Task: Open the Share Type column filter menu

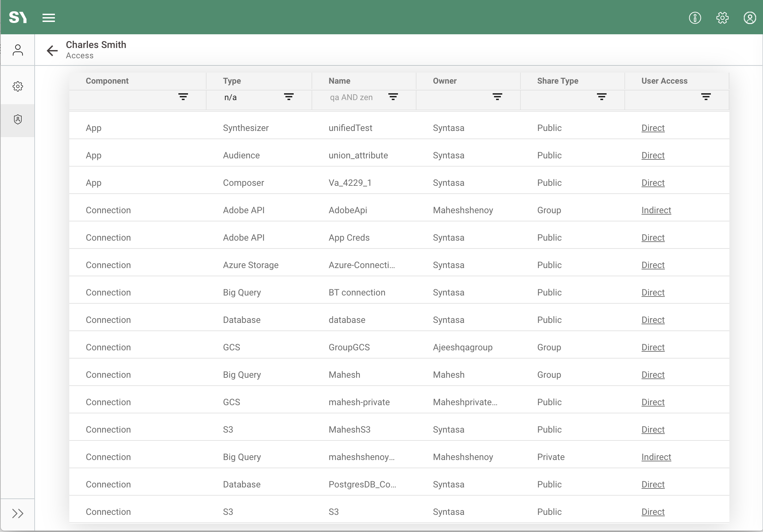Action: (x=602, y=97)
